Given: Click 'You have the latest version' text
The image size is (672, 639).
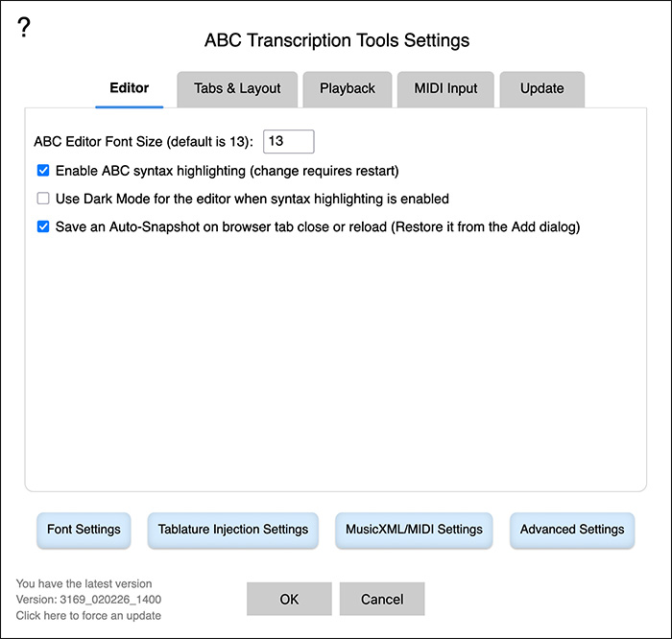Looking at the screenshot, I should point(84,583).
